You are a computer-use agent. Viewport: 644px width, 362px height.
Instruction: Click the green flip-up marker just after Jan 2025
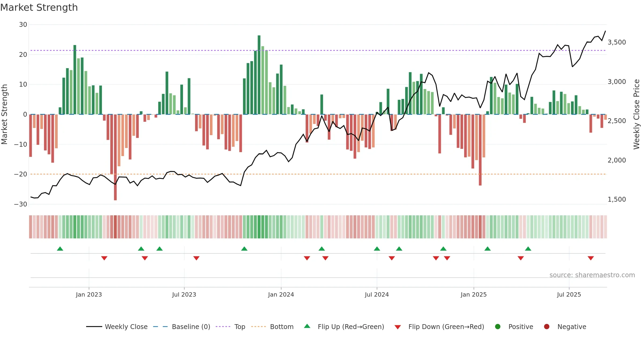(x=488, y=249)
